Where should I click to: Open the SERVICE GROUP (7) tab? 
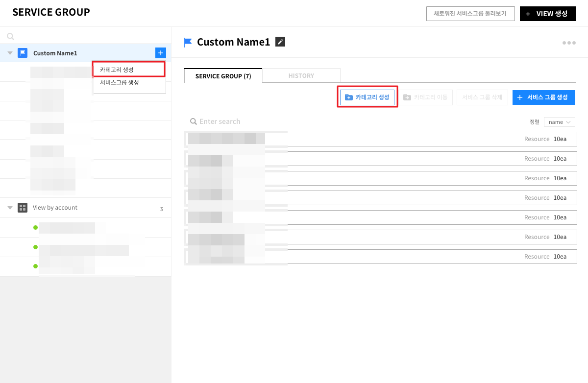[x=223, y=76]
